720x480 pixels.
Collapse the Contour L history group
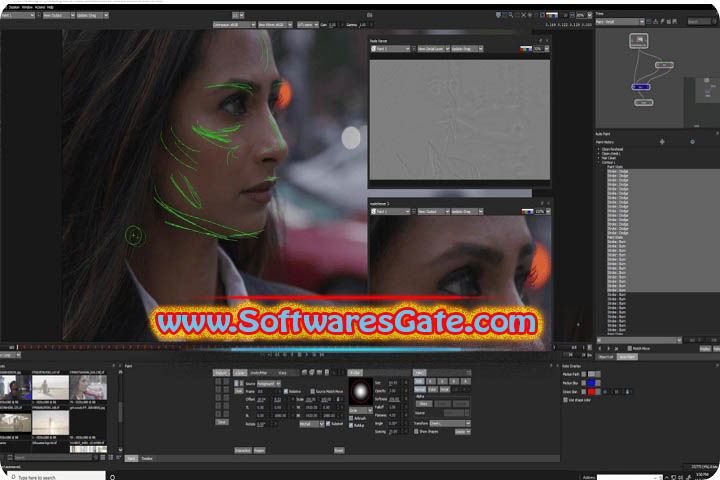pyautogui.click(x=598, y=162)
